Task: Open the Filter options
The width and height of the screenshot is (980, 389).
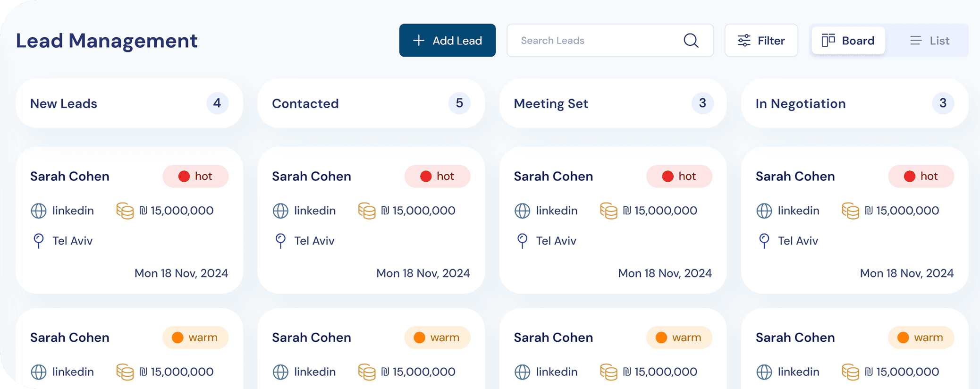Action: pyautogui.click(x=761, y=41)
